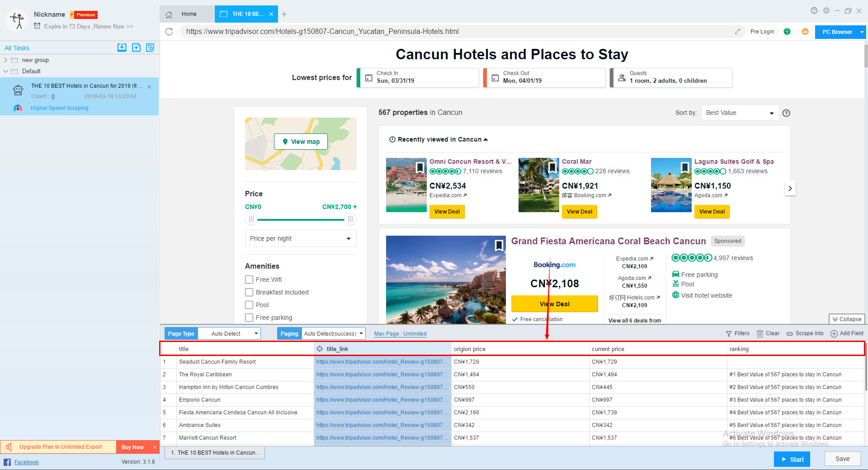Image resolution: width=868 pixels, height=470 pixels.
Task: Bookmark the Coral Mar hotel thumbnail
Action: (x=552, y=168)
